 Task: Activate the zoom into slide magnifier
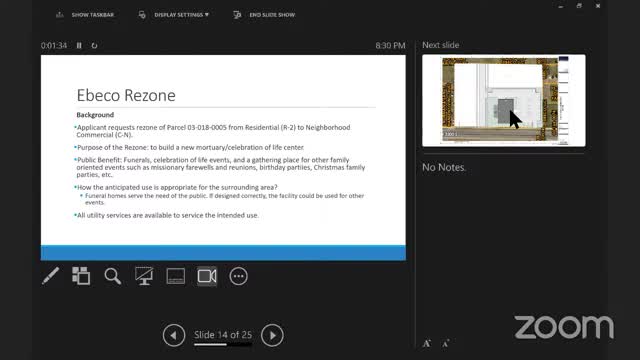click(112, 276)
